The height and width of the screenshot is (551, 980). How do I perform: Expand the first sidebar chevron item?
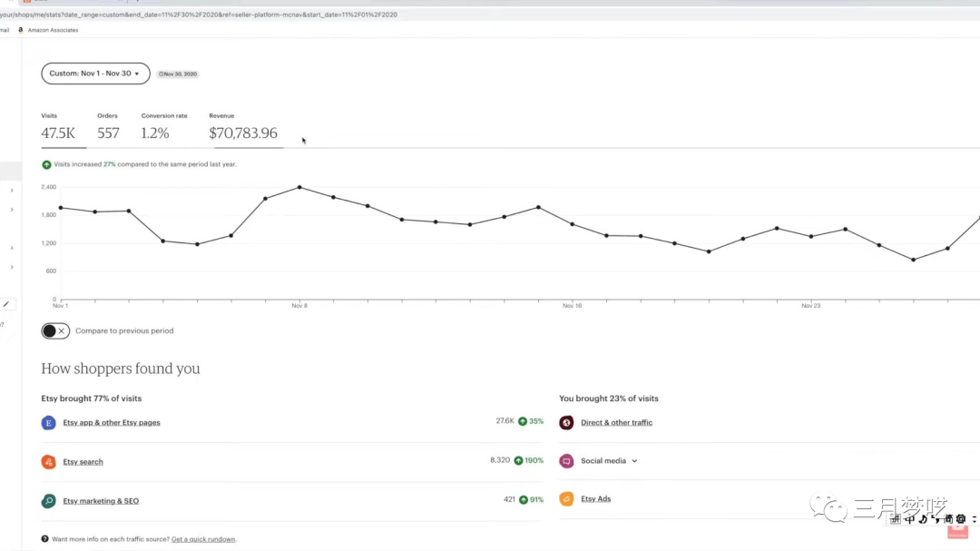pos(12,191)
